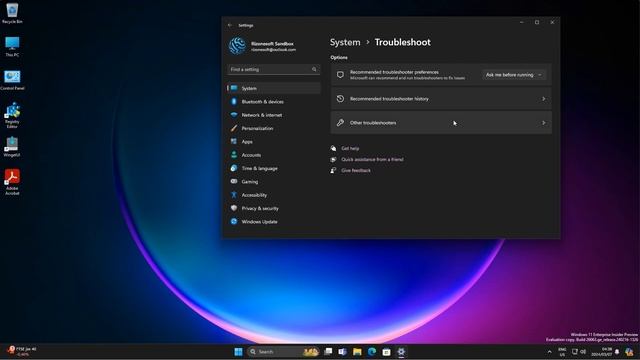Click the Settings gear in the taskbar
The height and width of the screenshot is (360, 640).
(401, 352)
